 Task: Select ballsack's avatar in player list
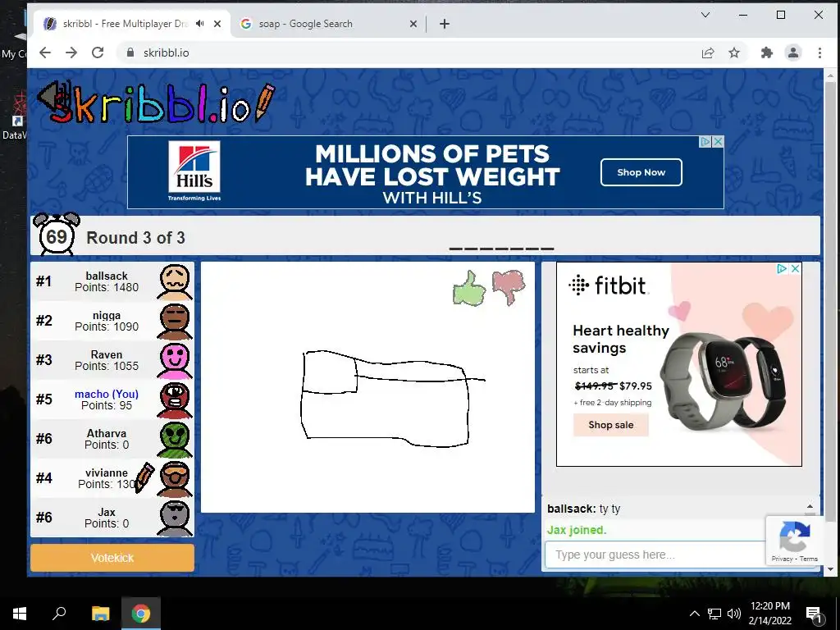(175, 281)
